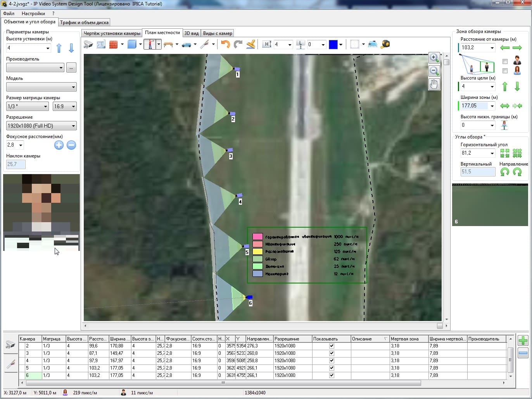532x399 pixels.
Task: Click the clear drawing brush icon
Action: click(x=250, y=44)
